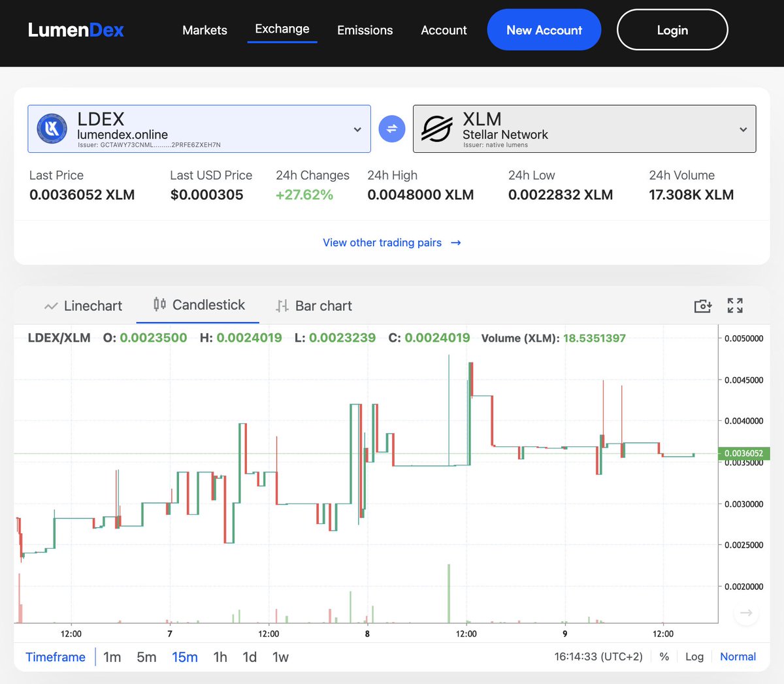784x684 pixels.
Task: Select the 1w timeframe
Action: [x=280, y=657]
